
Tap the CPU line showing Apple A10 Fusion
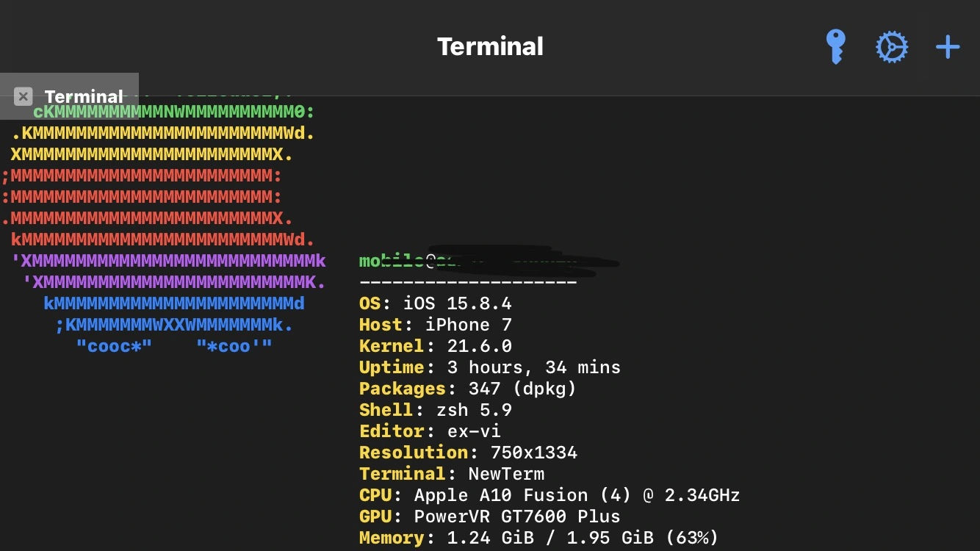click(550, 495)
